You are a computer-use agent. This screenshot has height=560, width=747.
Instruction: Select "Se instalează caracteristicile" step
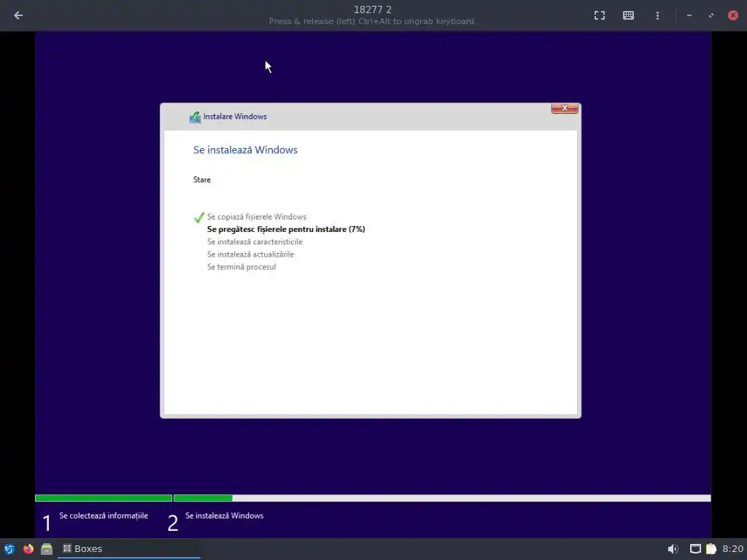255,242
